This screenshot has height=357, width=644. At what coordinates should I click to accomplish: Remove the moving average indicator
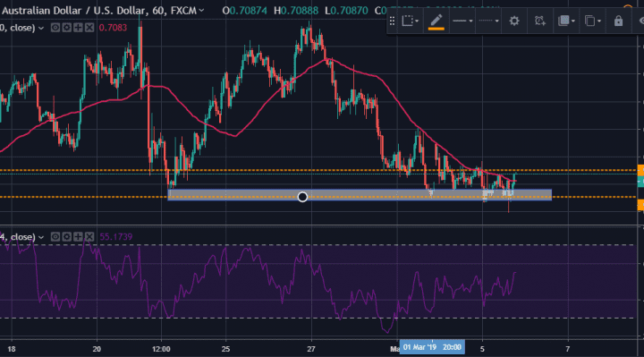pos(89,28)
